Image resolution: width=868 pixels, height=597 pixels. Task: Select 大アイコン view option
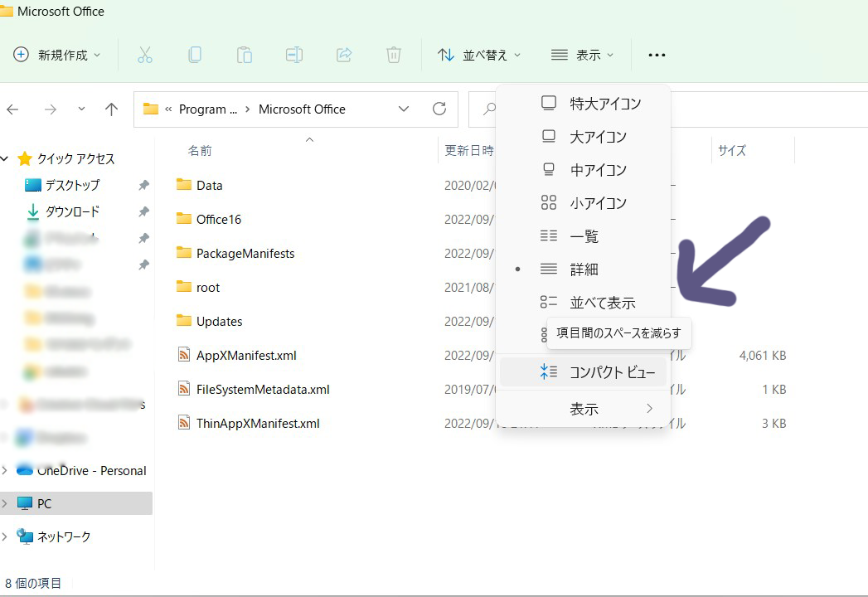584,137
